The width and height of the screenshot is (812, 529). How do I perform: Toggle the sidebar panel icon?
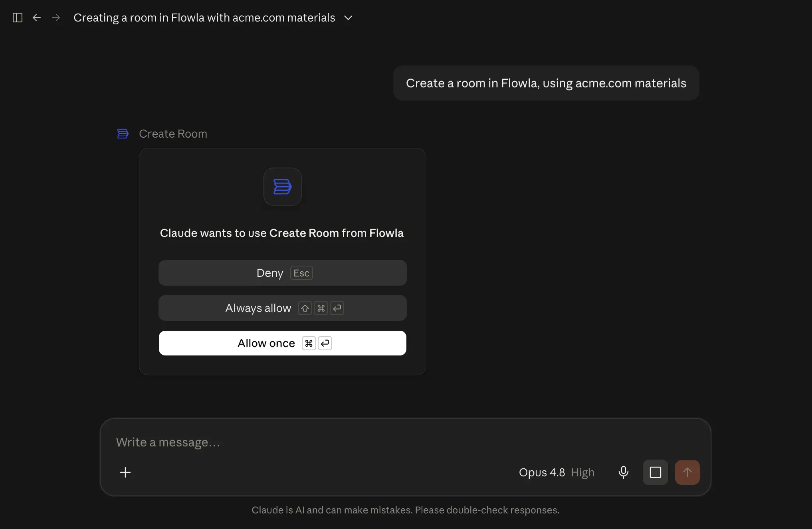[x=18, y=18]
